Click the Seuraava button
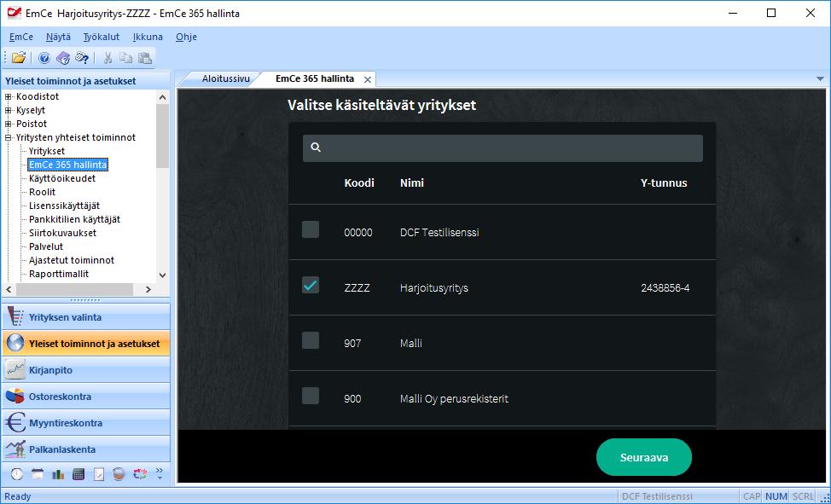831x504 pixels. pyautogui.click(x=644, y=457)
